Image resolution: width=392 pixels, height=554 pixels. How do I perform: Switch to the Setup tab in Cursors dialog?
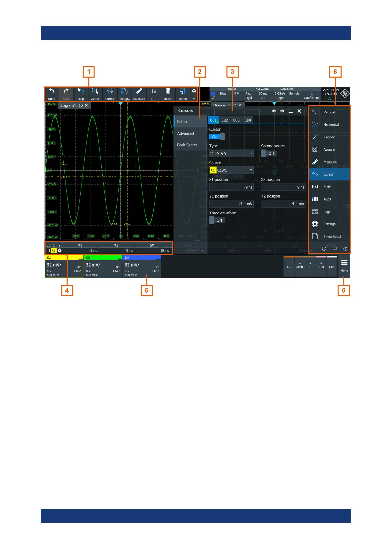pos(190,122)
